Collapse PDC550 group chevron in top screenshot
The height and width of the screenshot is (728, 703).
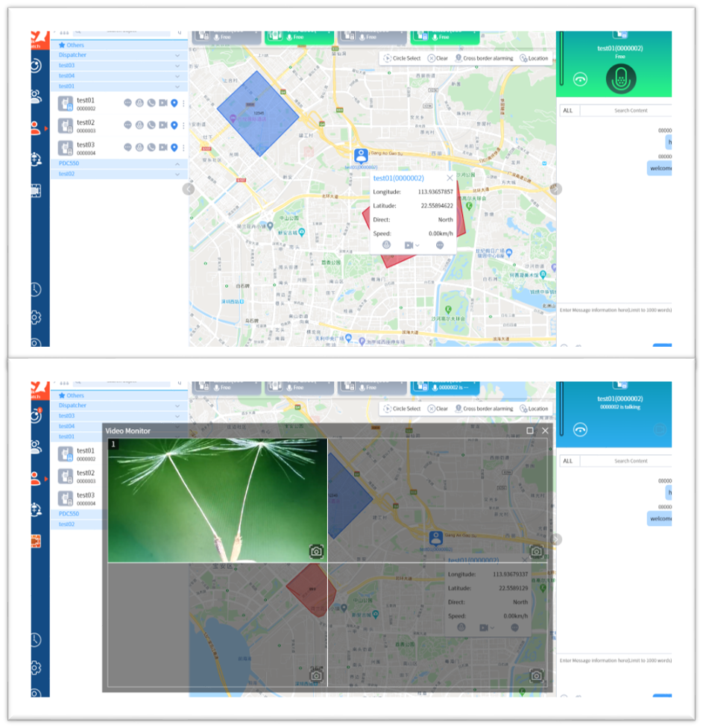[x=177, y=164]
